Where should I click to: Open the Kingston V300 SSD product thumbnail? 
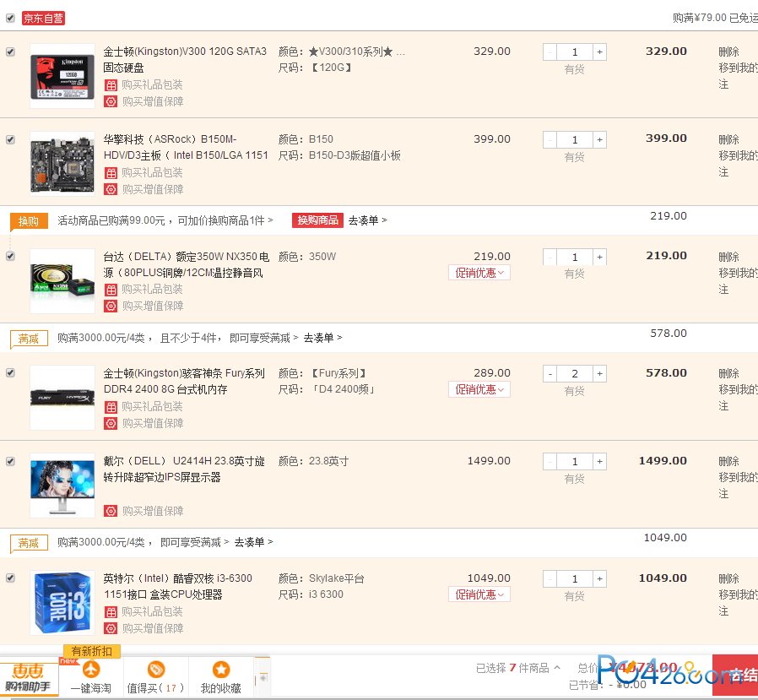pyautogui.click(x=62, y=76)
